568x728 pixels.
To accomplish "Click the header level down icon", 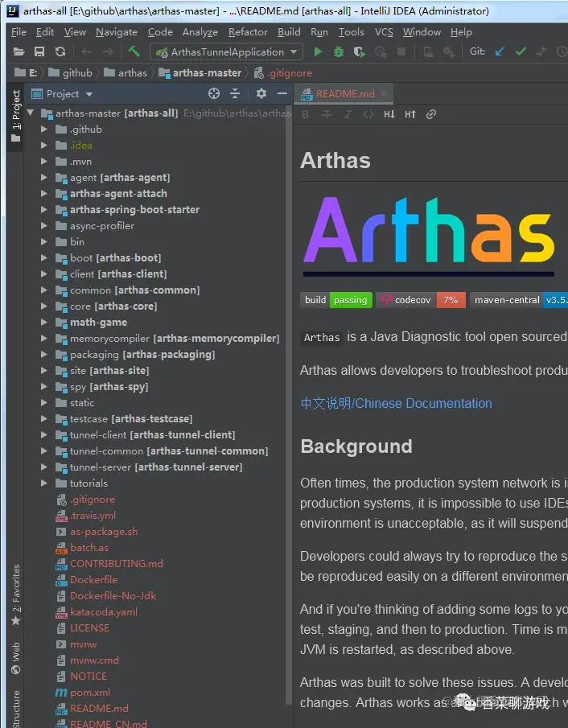I will pos(389,114).
